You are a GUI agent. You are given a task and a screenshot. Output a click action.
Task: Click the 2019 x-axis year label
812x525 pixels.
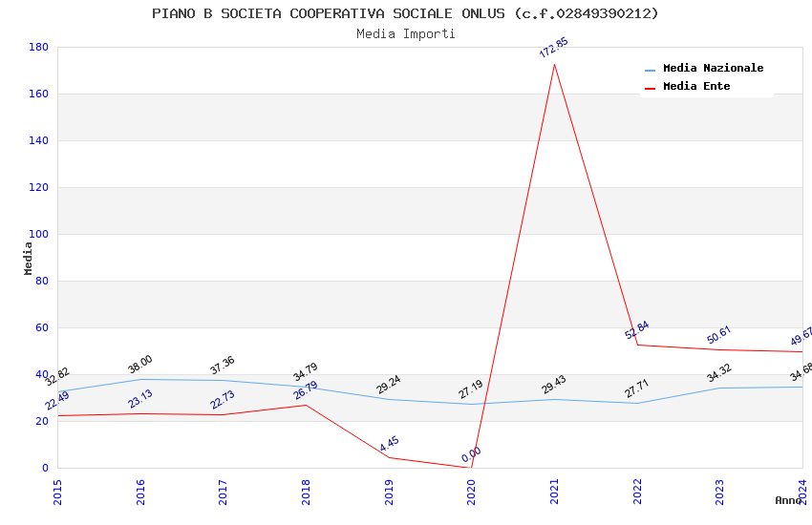pos(389,492)
